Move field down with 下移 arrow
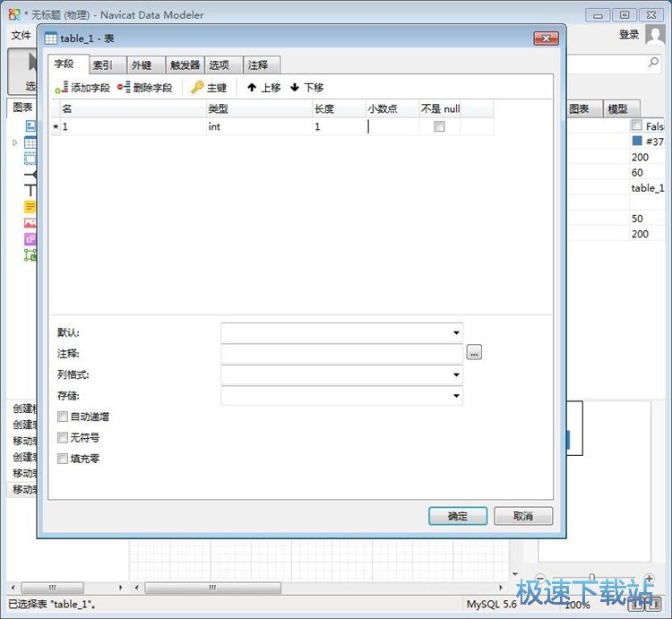 (x=295, y=88)
